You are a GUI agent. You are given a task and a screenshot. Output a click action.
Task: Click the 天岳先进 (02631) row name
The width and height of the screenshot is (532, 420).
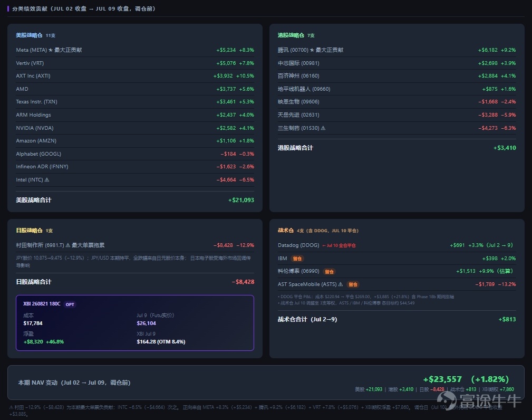pyautogui.click(x=298, y=115)
